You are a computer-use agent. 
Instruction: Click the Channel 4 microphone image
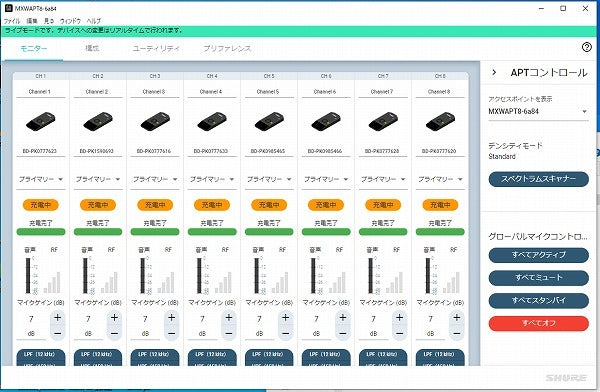212,122
